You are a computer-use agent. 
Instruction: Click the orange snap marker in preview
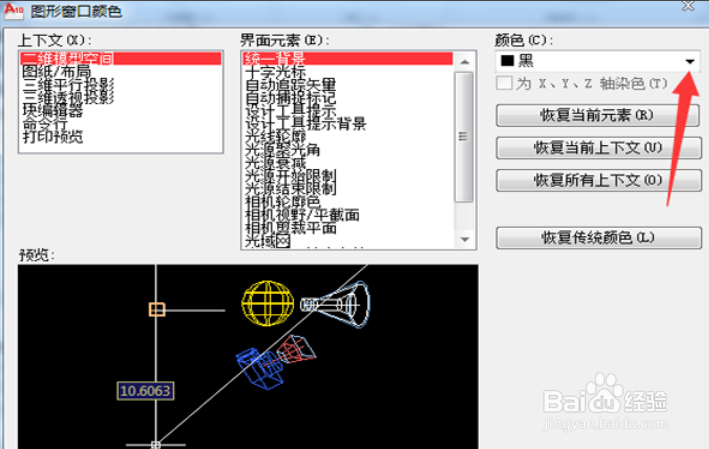tap(157, 310)
